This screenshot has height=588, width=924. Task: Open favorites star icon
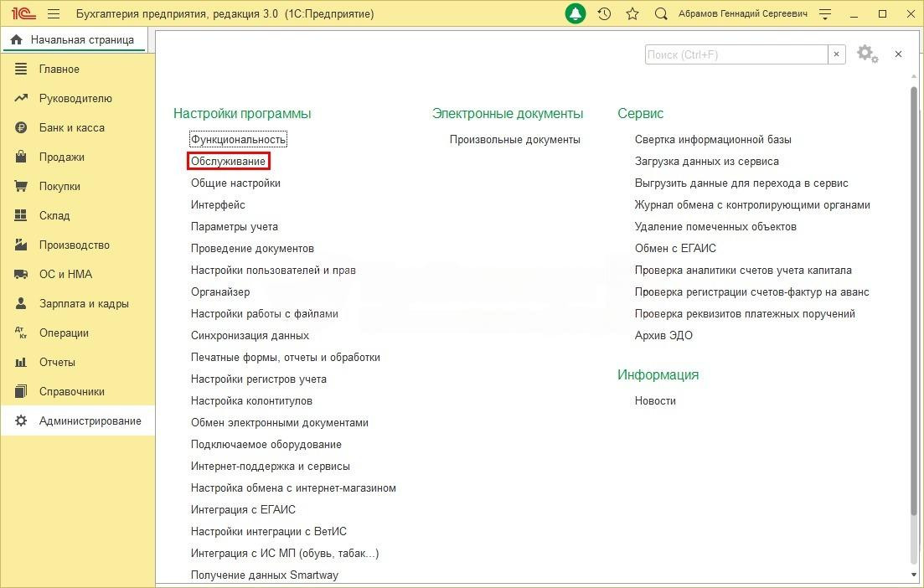click(632, 13)
